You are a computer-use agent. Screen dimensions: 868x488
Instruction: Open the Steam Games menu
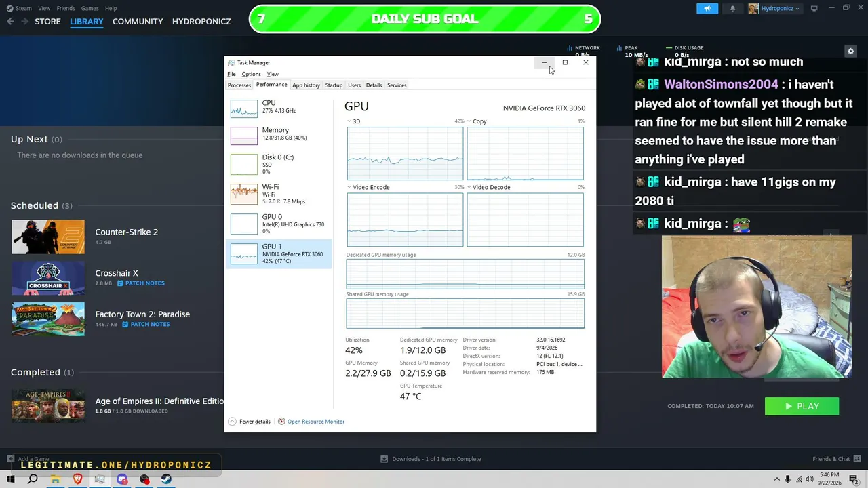(x=90, y=8)
